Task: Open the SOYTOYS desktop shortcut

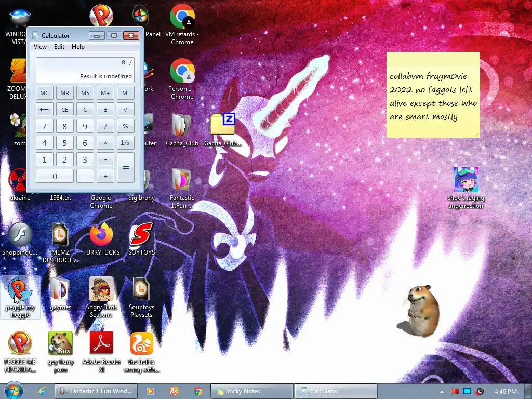Action: click(141, 239)
